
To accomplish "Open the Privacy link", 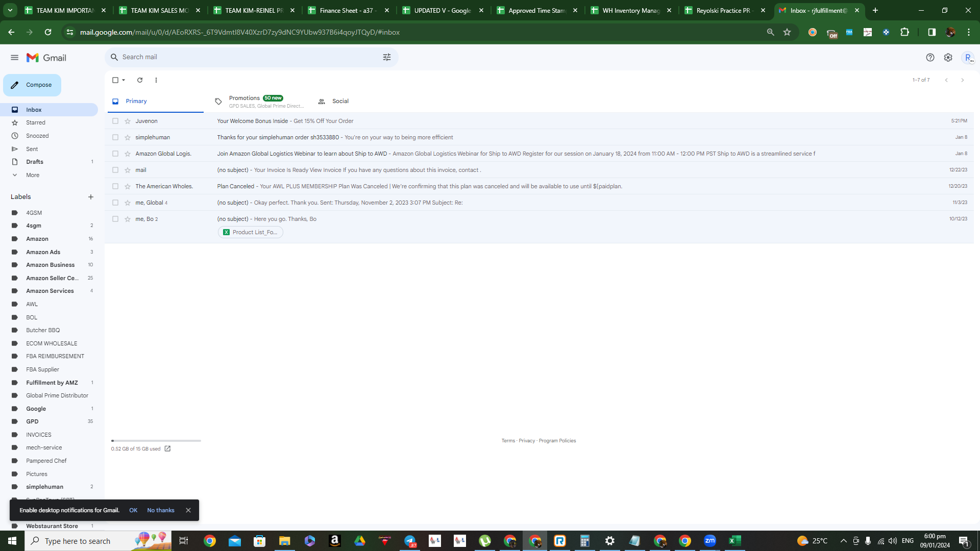I will [x=527, y=441].
